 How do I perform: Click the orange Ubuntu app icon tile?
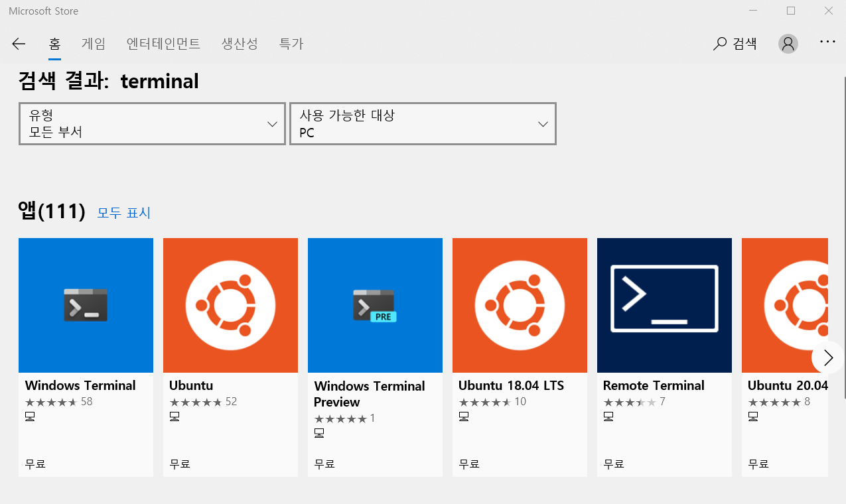230,305
